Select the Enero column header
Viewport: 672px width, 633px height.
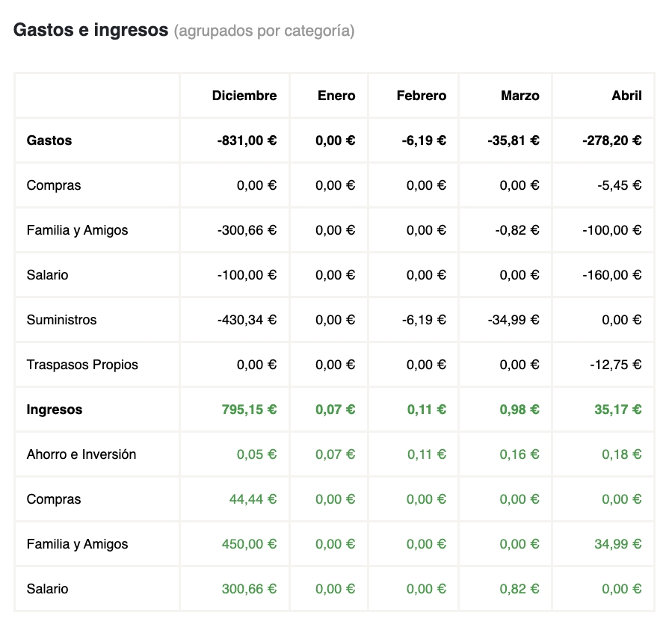336,96
